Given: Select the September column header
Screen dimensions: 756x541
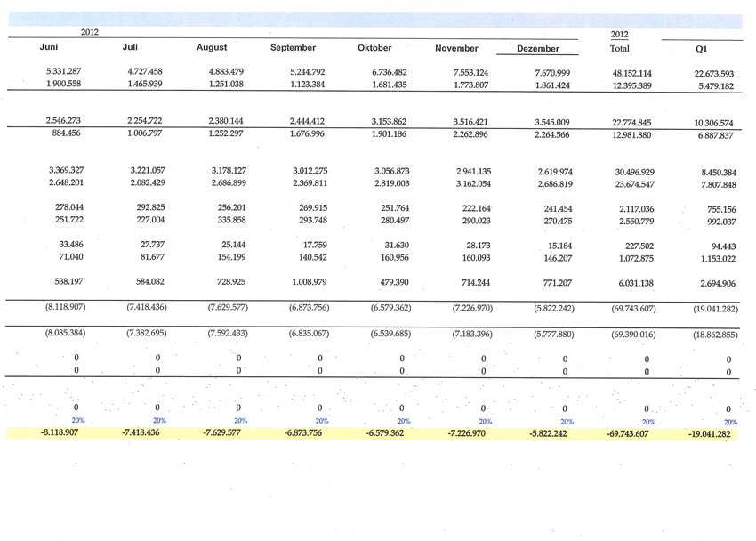Looking at the screenshot, I should pos(294,48).
